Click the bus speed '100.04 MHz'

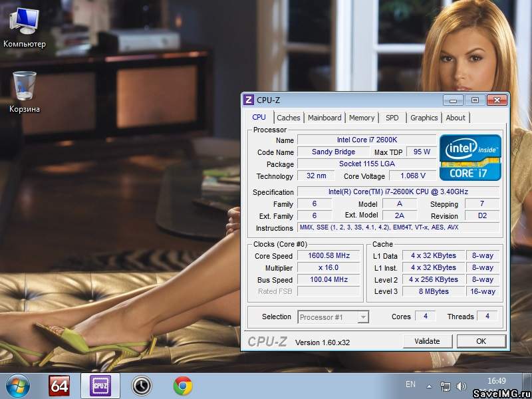click(x=329, y=279)
